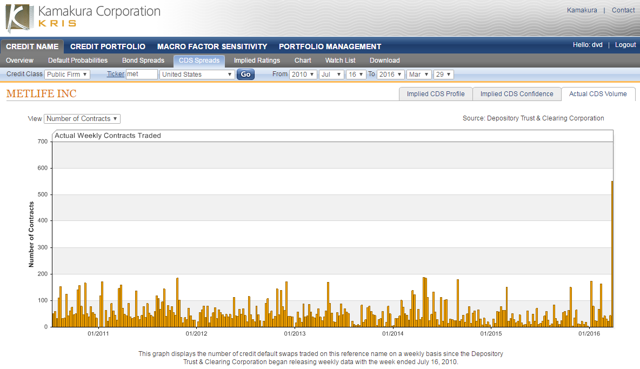The width and height of the screenshot is (640, 369).
Task: Select the Actual CDS Volume tab
Action: click(598, 94)
